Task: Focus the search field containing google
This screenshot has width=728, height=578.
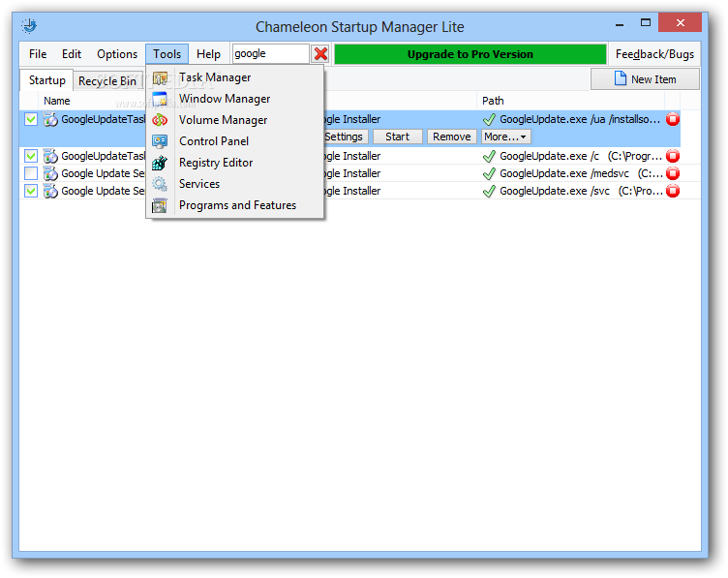Action: (x=271, y=54)
